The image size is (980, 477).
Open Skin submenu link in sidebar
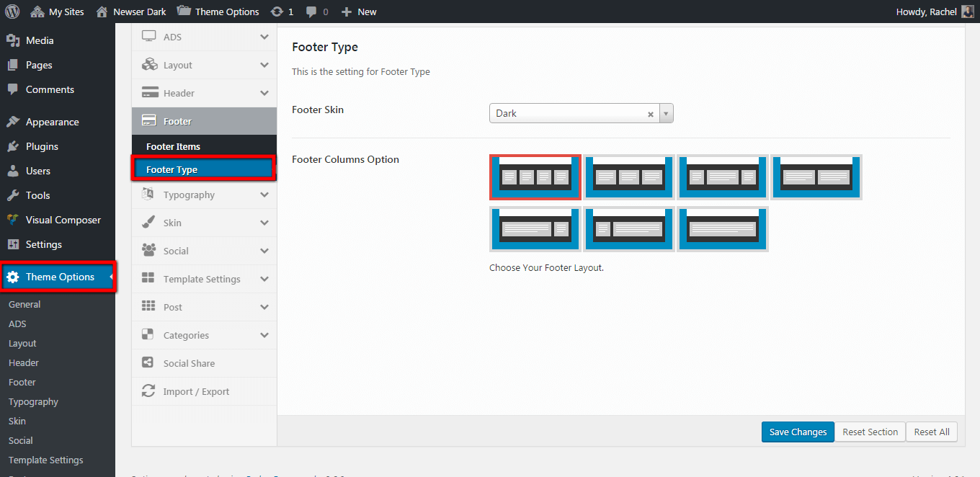click(x=17, y=421)
